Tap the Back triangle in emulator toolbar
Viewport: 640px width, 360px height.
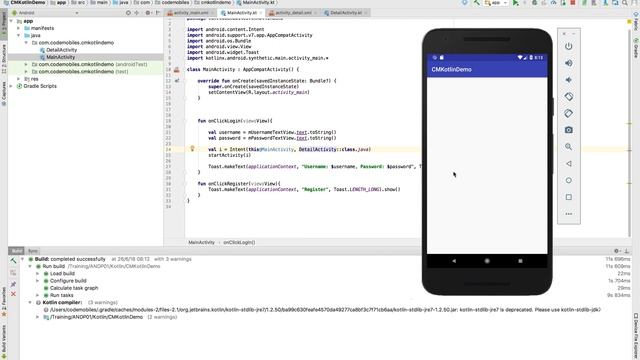point(569,164)
